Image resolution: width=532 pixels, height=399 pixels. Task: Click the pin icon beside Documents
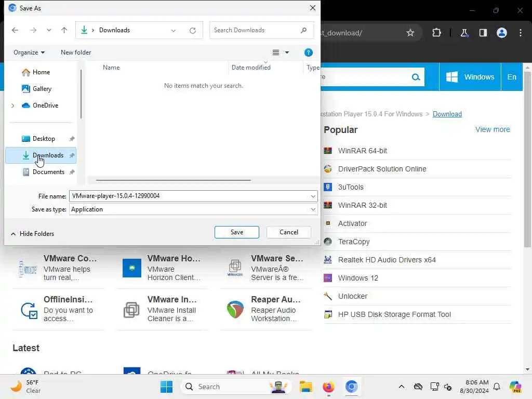coord(72,172)
